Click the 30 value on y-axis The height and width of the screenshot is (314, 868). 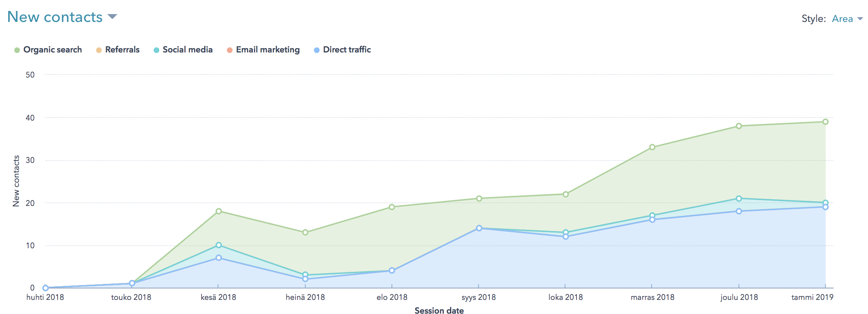point(30,160)
